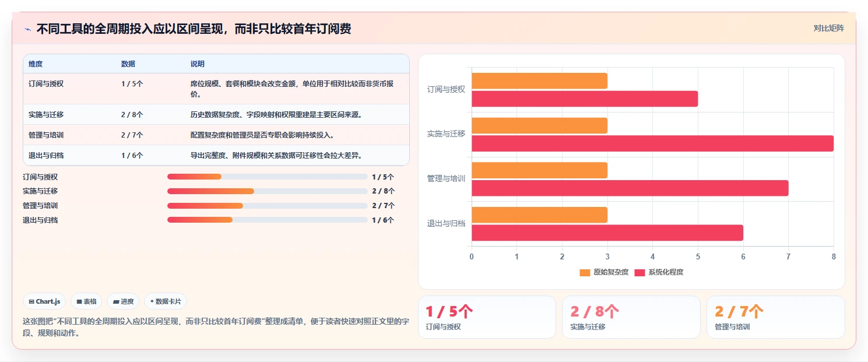The width and height of the screenshot is (868, 362).
Task: Click the blue icon before the title
Action: click(x=28, y=29)
